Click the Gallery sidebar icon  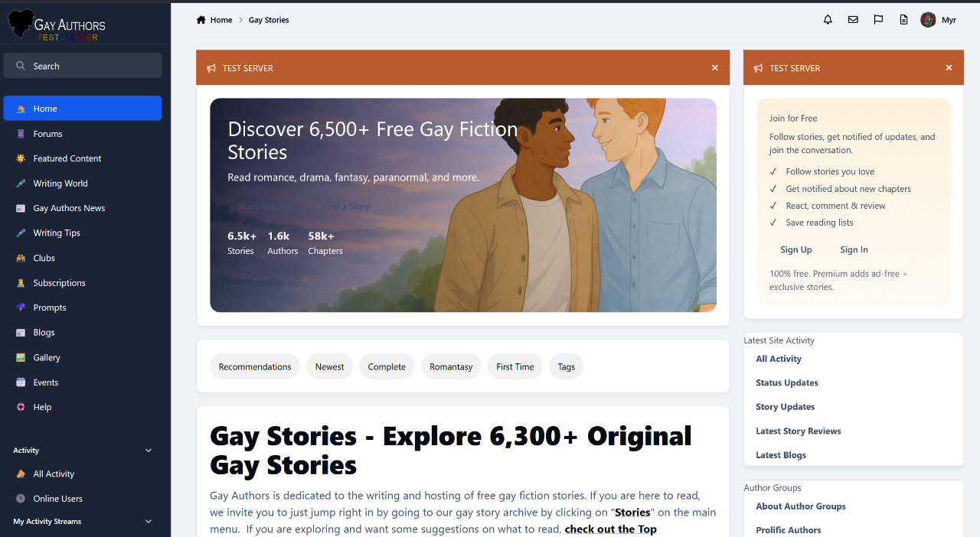[x=21, y=357]
